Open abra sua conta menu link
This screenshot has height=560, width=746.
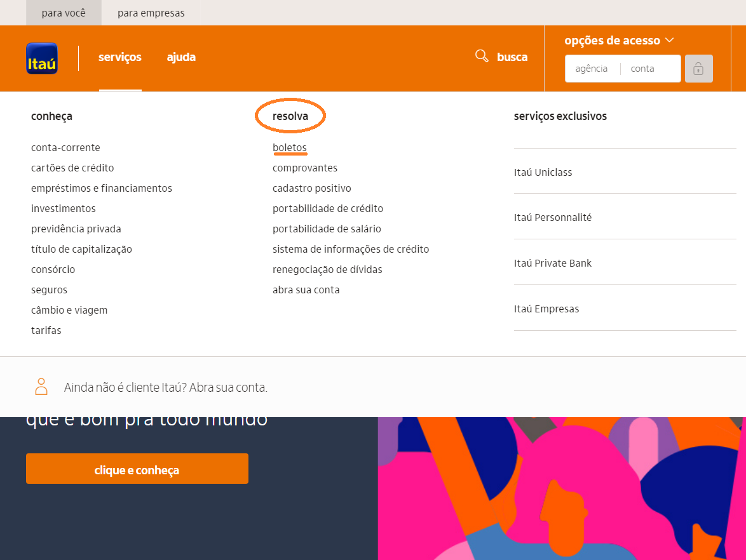click(306, 290)
